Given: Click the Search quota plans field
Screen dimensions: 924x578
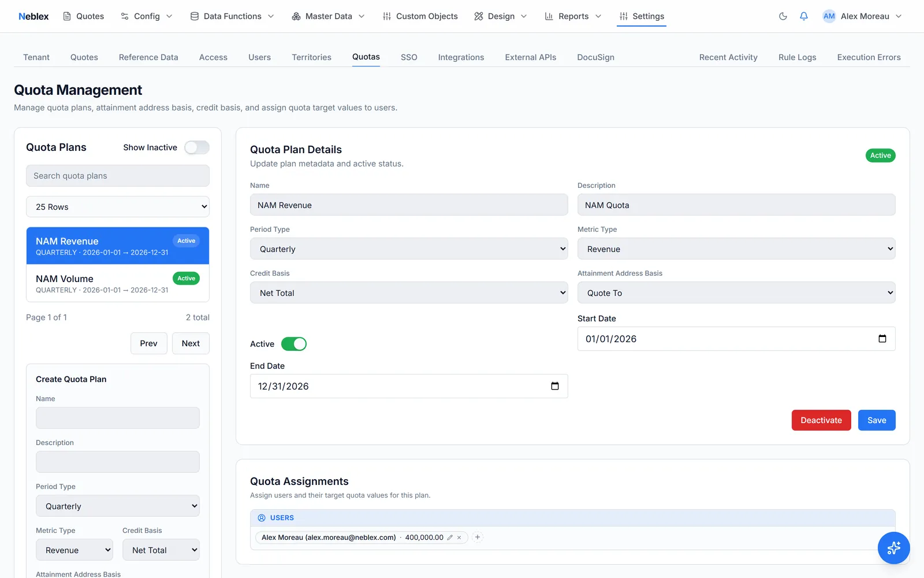Looking at the screenshot, I should coord(118,176).
